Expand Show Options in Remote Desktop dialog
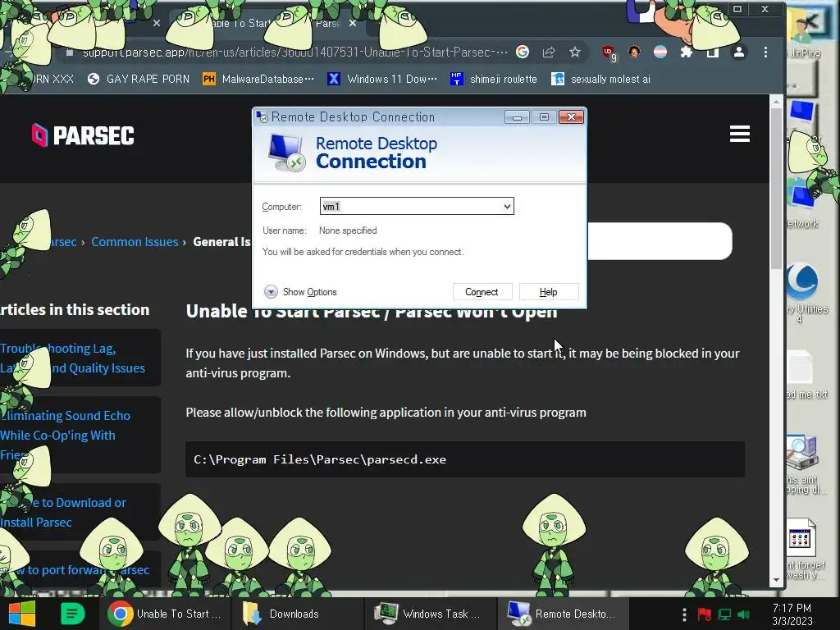Screen dimensions: 840x630 [300, 292]
